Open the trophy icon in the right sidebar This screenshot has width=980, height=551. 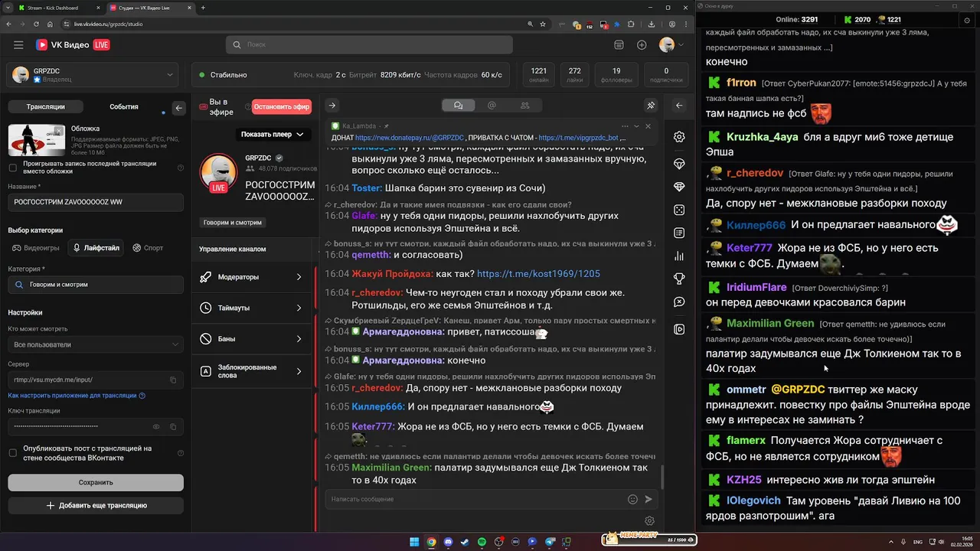[x=679, y=279]
